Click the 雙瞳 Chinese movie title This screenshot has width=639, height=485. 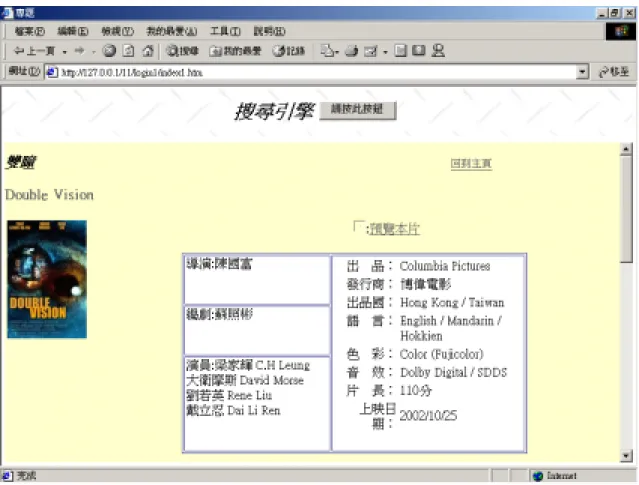[x=21, y=162]
